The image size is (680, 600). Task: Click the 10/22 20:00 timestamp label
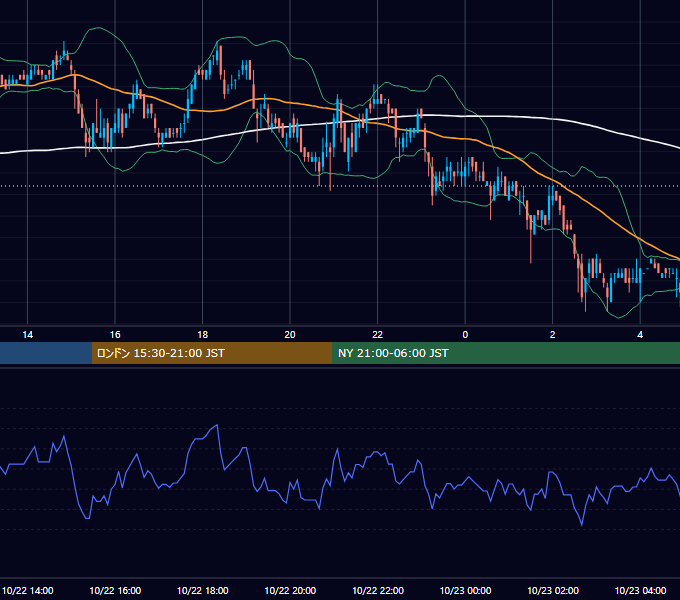(x=290, y=590)
